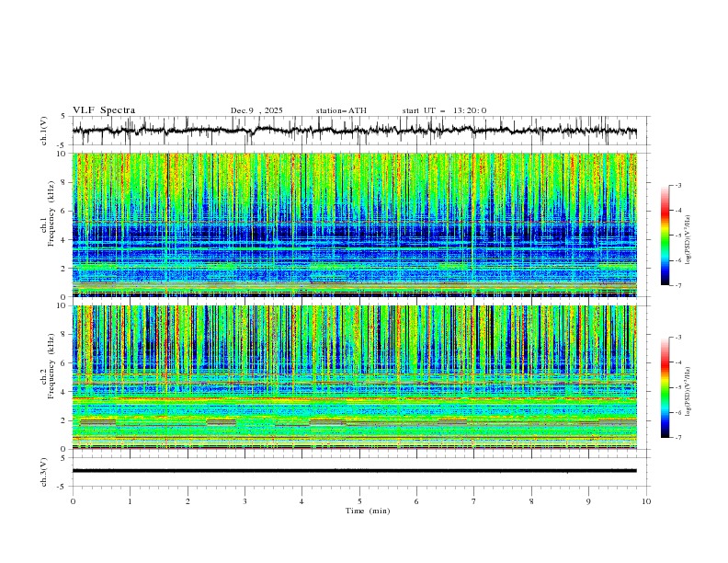Click time axis tick label '7'
The image size is (728, 563).
coord(474,501)
